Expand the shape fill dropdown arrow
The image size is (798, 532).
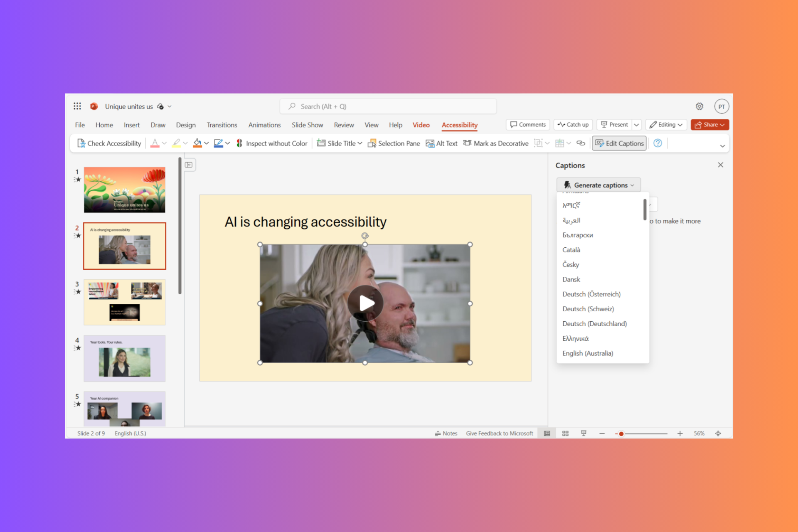coord(207,143)
